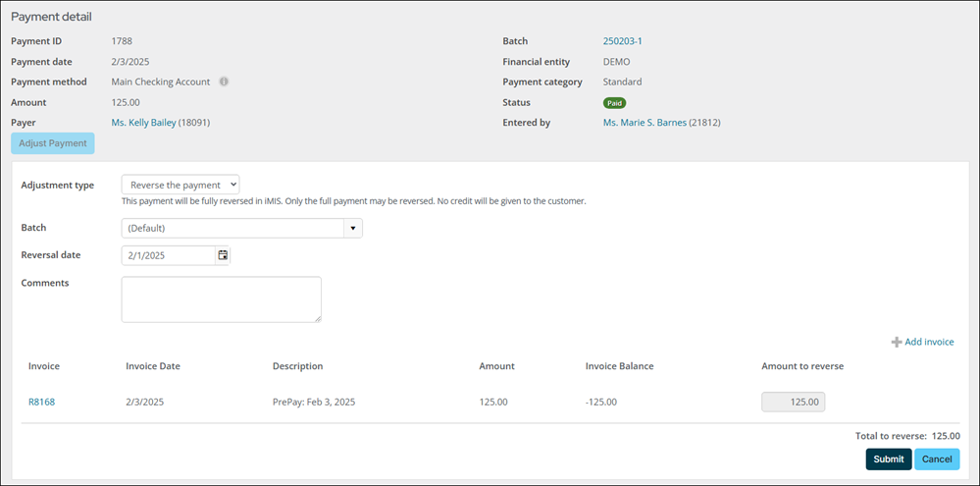
Task: Click into the Comments text area
Action: pyautogui.click(x=222, y=299)
